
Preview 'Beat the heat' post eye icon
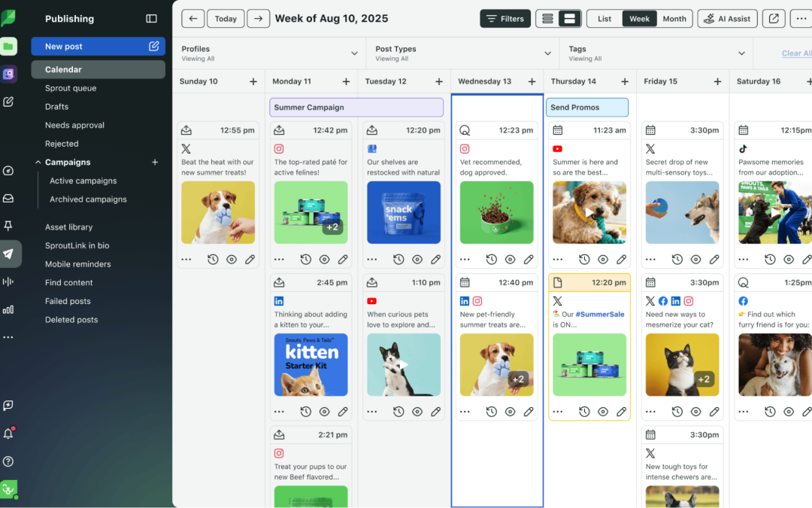click(x=232, y=259)
